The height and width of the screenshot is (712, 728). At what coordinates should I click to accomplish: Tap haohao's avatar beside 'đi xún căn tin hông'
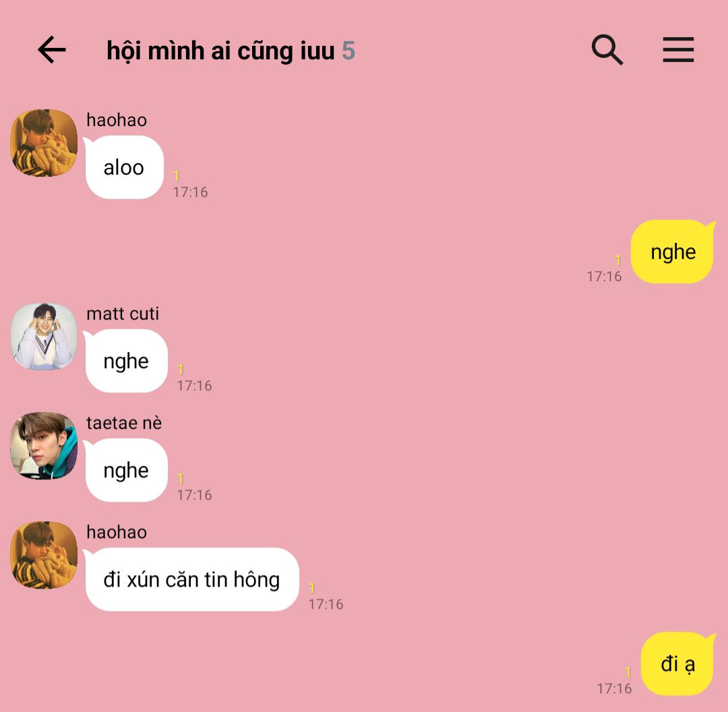(x=44, y=554)
